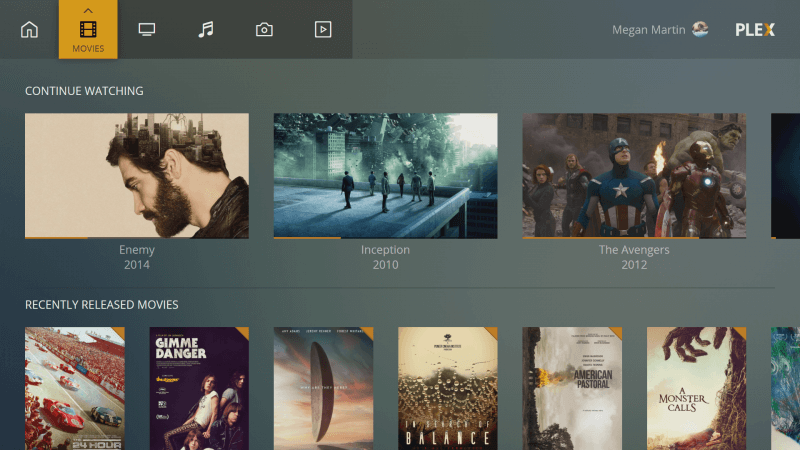Open the A Monster Calls poster

coord(696,388)
